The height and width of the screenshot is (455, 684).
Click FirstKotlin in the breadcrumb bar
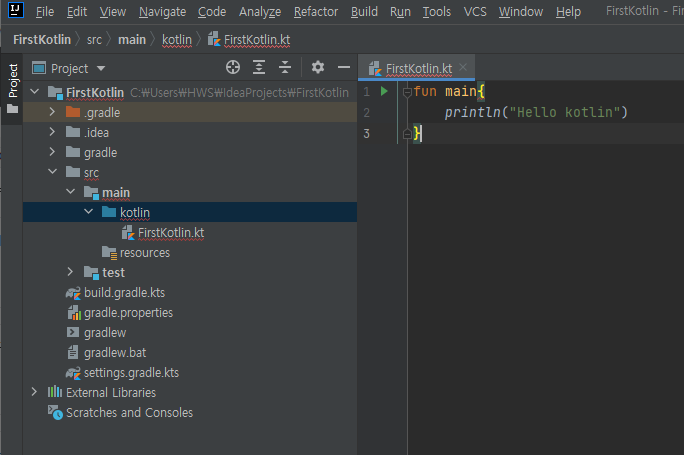[x=42, y=40]
